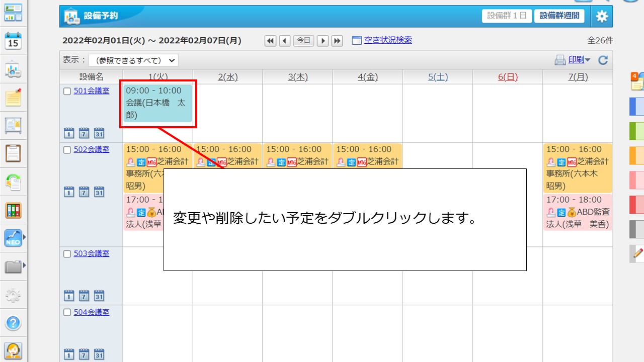Select the blue color tab on right edge
644x362 pixels.
pyautogui.click(x=636, y=107)
